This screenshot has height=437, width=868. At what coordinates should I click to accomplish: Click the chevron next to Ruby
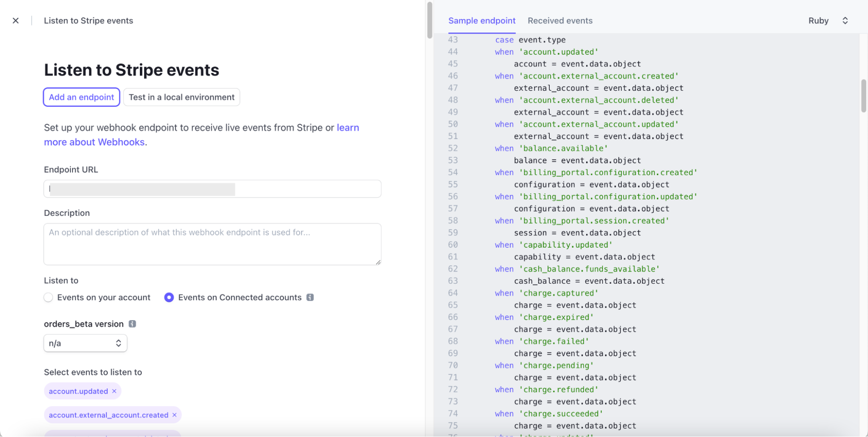click(845, 20)
